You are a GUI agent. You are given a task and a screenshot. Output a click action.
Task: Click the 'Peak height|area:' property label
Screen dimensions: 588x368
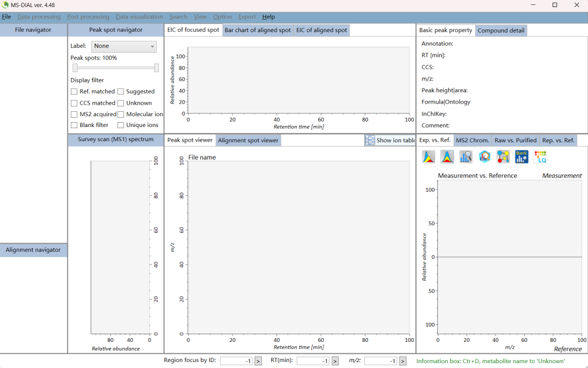(x=444, y=91)
